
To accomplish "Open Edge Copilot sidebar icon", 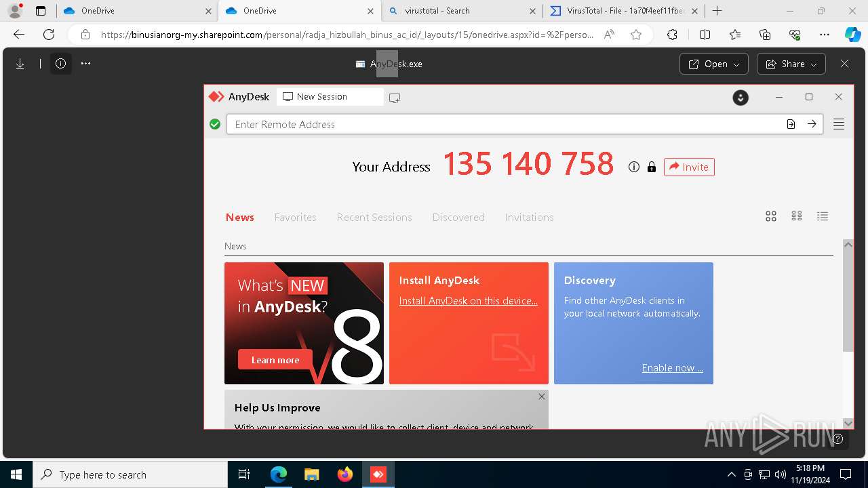I will pyautogui.click(x=852, y=35).
